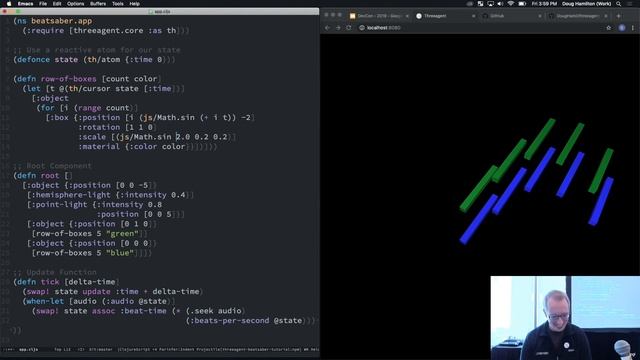Open a new browser tab
Screen dimensions: 640x360
(619, 16)
